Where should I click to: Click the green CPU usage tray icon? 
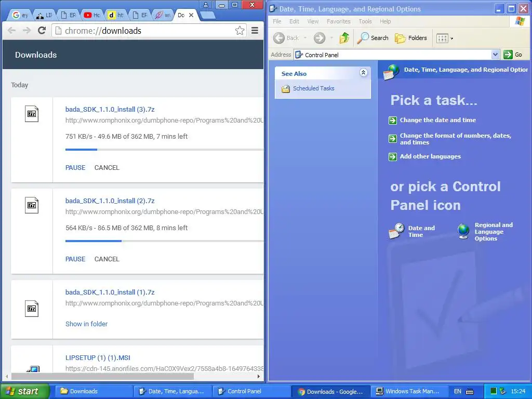click(x=494, y=391)
